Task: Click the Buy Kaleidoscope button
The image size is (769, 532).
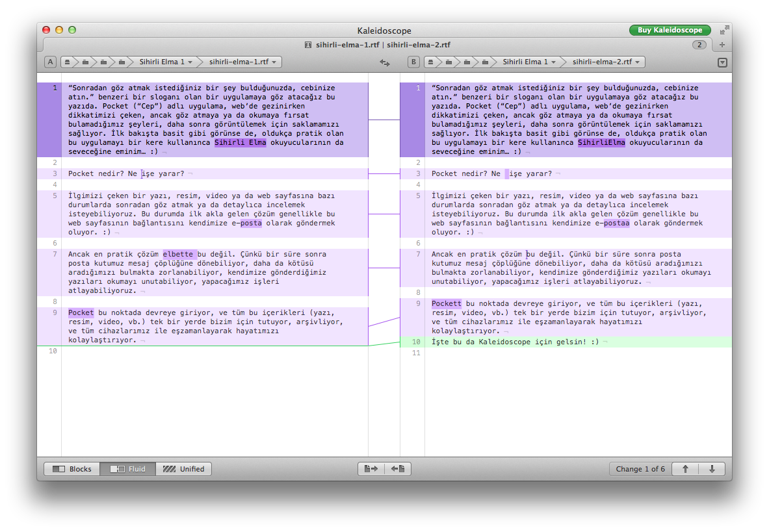Action: point(670,31)
